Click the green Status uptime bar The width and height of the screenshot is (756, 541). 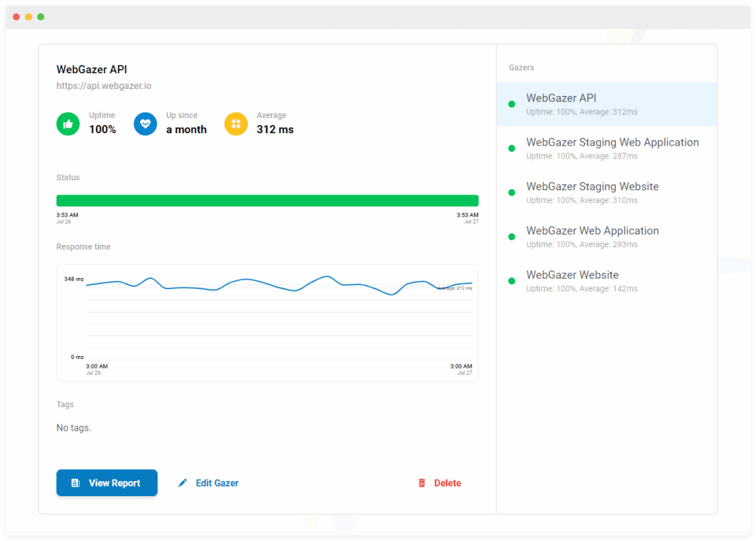(267, 201)
